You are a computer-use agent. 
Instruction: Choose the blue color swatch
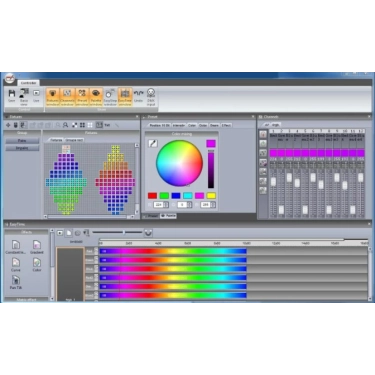(176, 196)
